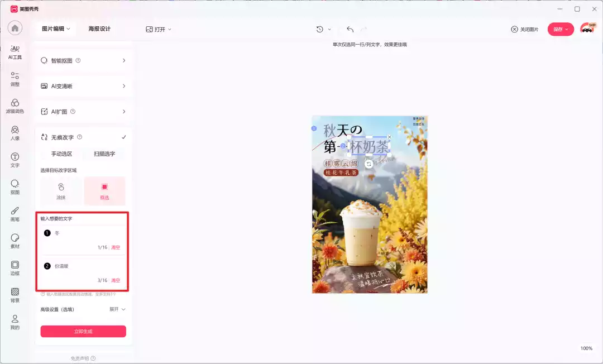Switch to 扫描选字 scan text mode
603x364 pixels.
coord(104,154)
